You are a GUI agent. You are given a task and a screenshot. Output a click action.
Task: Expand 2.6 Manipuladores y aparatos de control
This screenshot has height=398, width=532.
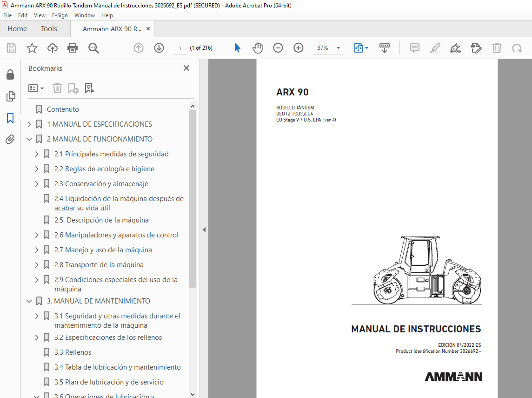click(x=37, y=235)
